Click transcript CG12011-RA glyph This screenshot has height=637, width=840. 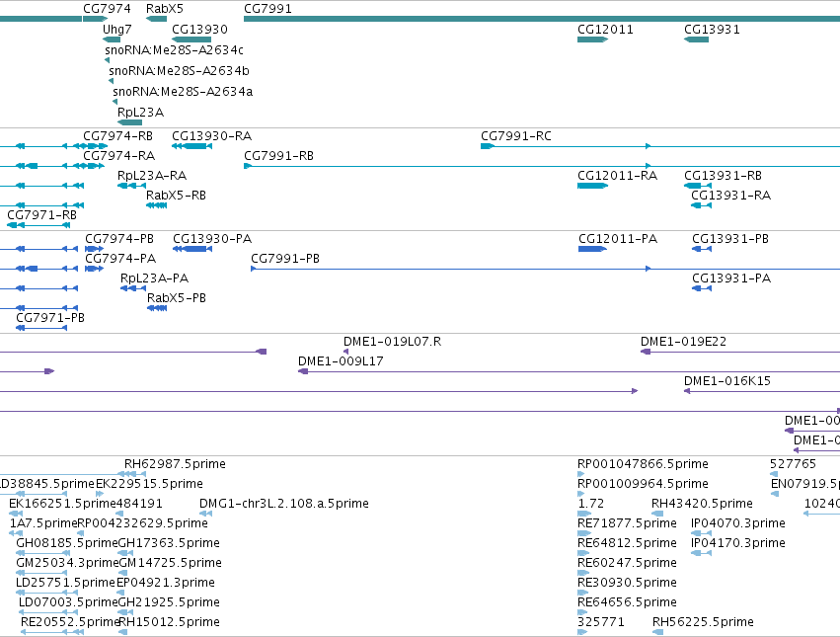592,186
